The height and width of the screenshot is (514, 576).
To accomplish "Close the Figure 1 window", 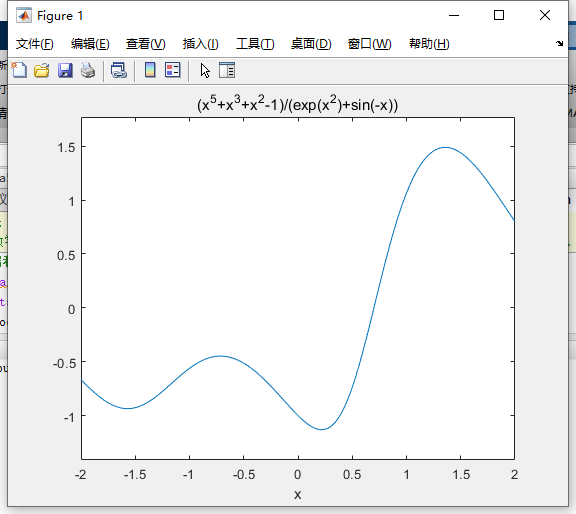I will 545,15.
